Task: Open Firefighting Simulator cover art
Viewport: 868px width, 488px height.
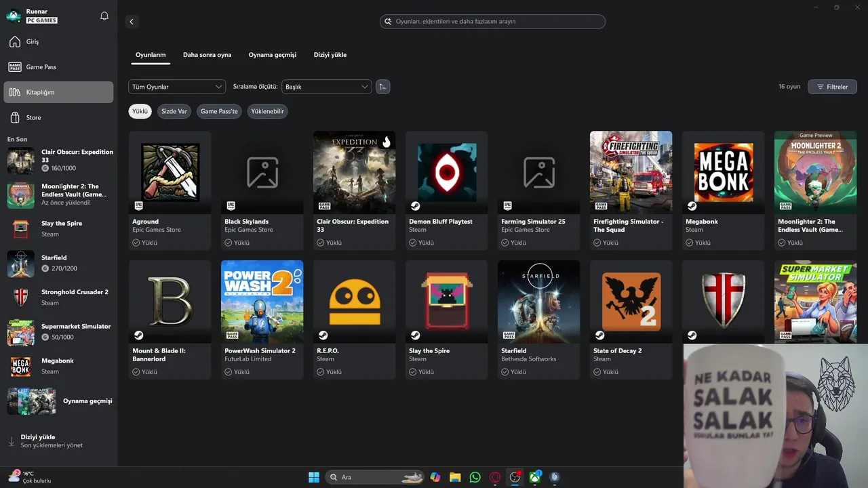Action: tap(631, 172)
